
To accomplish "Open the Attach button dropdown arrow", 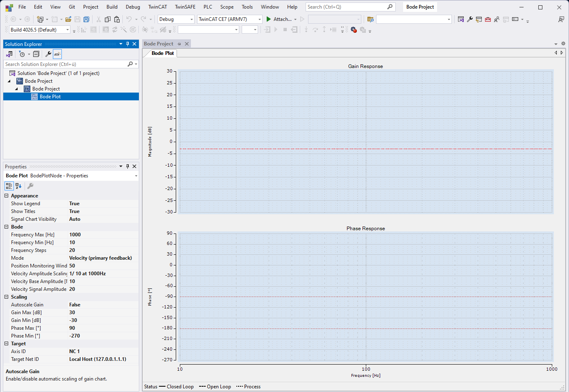I will pyautogui.click(x=295, y=19).
